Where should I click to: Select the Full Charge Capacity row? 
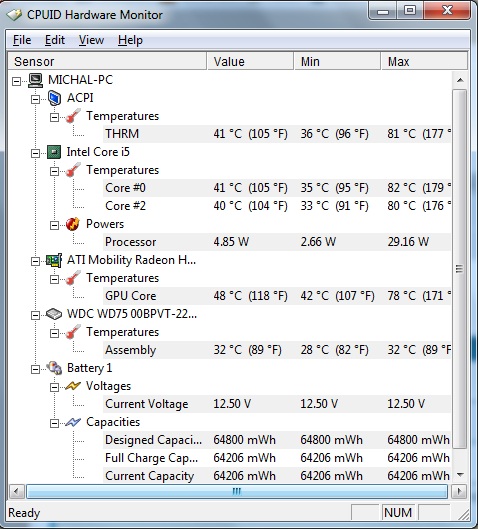277,458
